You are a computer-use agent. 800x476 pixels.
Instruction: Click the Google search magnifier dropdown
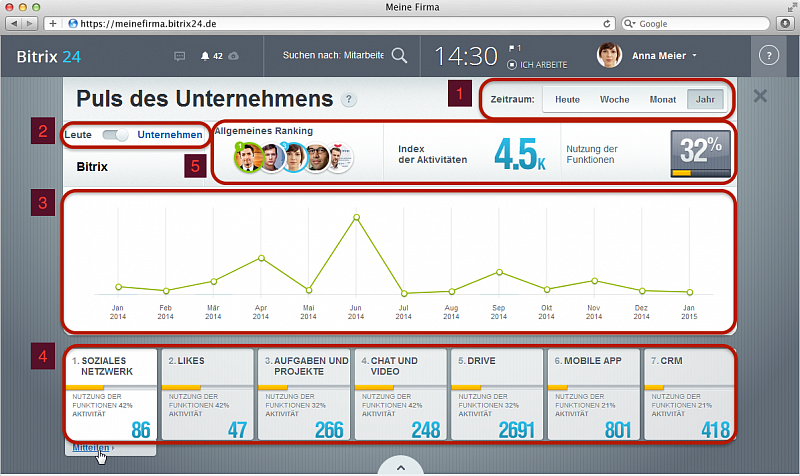(x=630, y=23)
